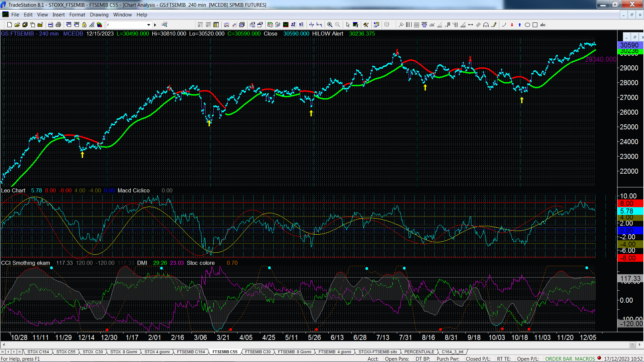Select the Fibonacci arcs drawing tool
Screen dimensions: 644x362
click(x=432, y=25)
